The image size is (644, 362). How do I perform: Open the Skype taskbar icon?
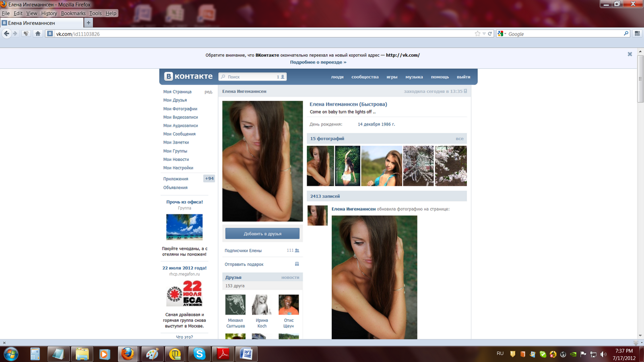point(199,354)
